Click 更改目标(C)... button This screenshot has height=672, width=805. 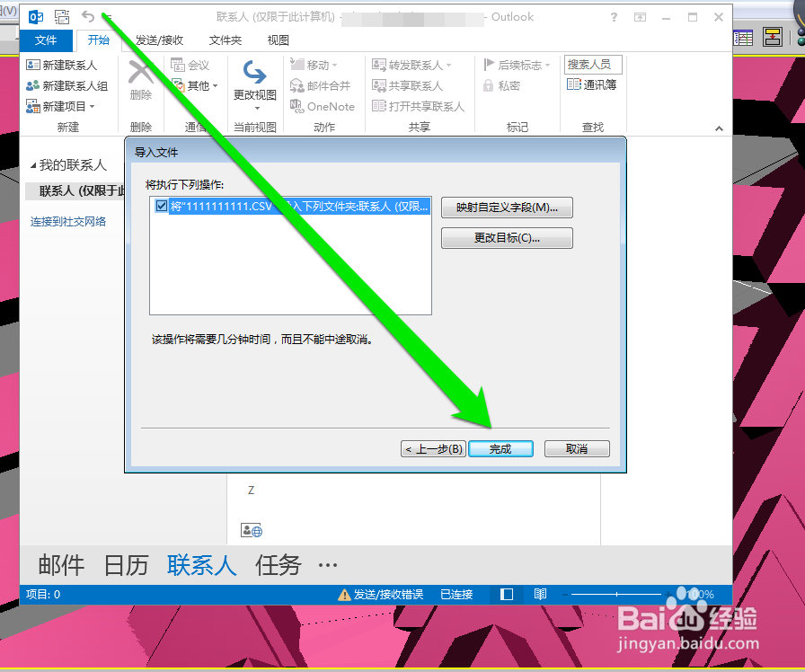507,238
